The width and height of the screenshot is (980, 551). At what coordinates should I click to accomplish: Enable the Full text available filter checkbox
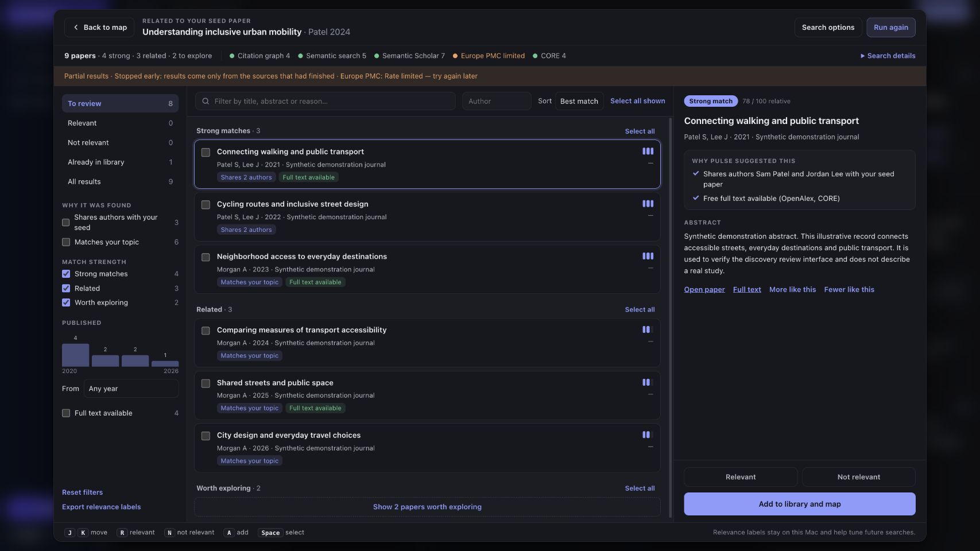tap(66, 413)
